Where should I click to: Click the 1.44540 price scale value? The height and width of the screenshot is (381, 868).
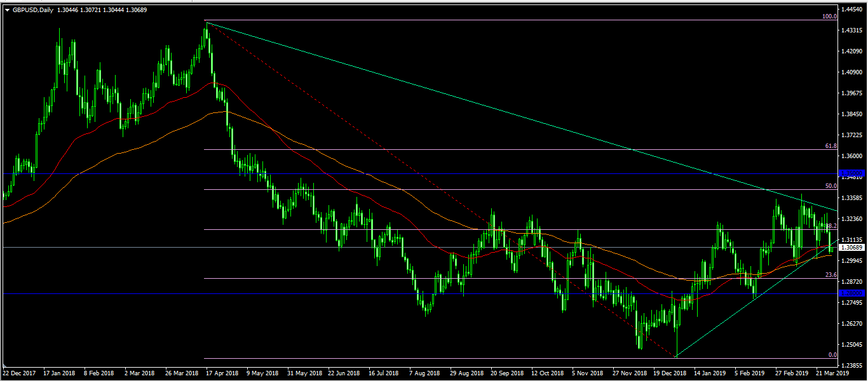(x=853, y=10)
